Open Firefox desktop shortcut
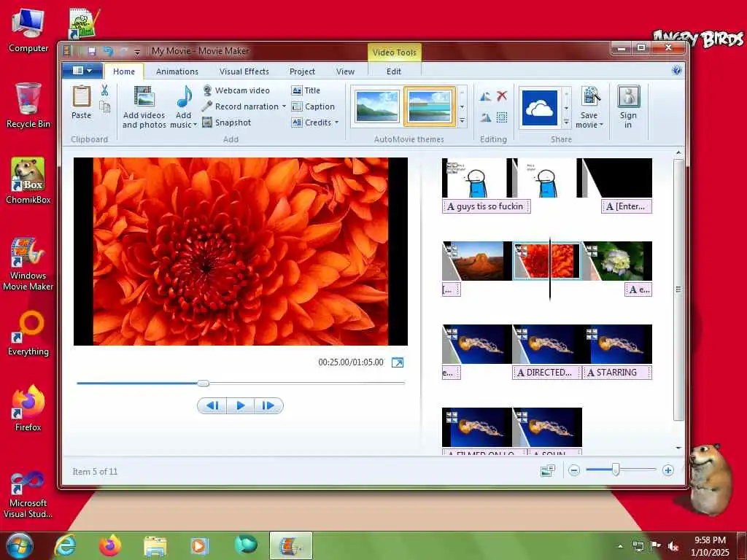The image size is (747, 560). [28, 408]
